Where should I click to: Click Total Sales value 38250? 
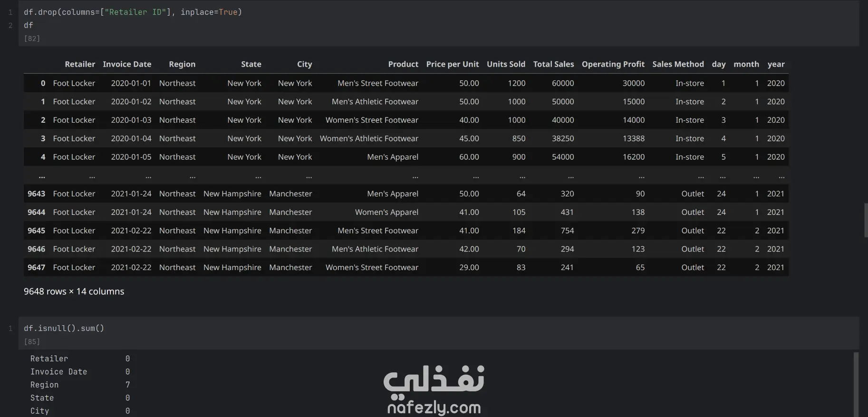[563, 138]
